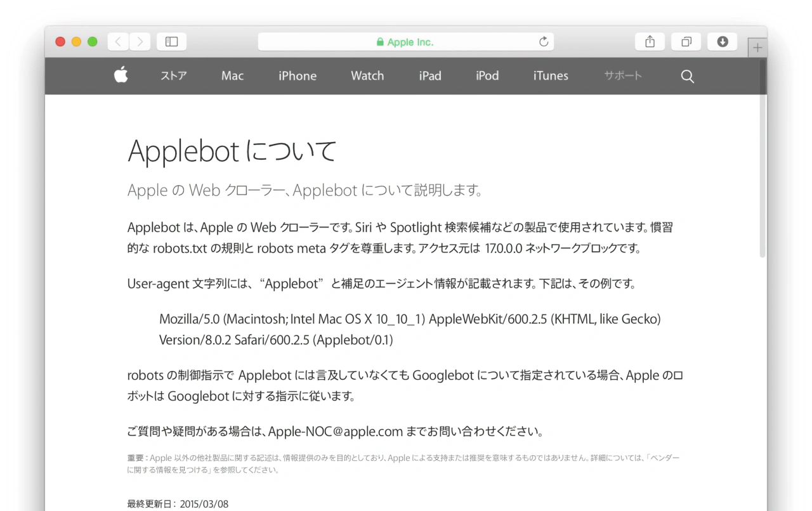Click the page vertical scrollbar thumb
The image size is (812, 511).
pyautogui.click(x=763, y=158)
